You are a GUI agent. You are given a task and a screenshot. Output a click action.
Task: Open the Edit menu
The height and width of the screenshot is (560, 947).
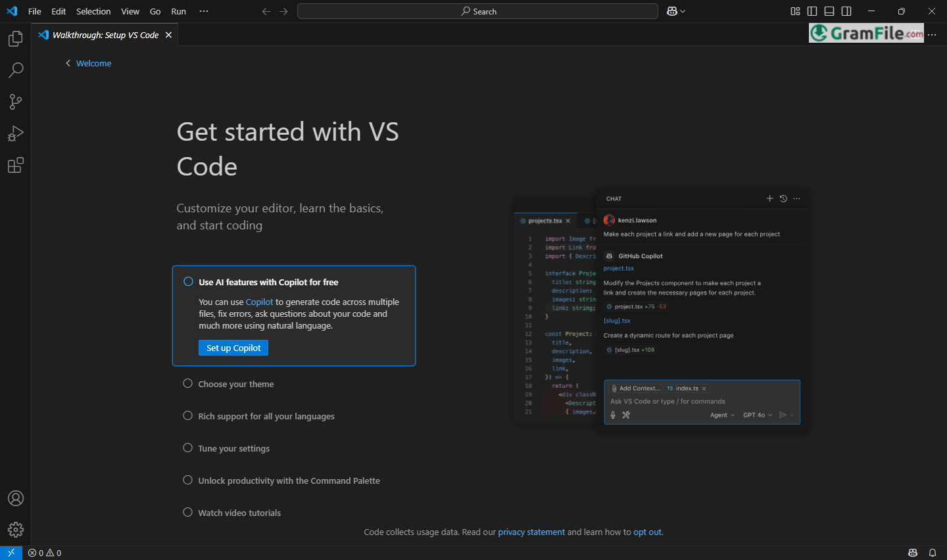[x=59, y=11]
